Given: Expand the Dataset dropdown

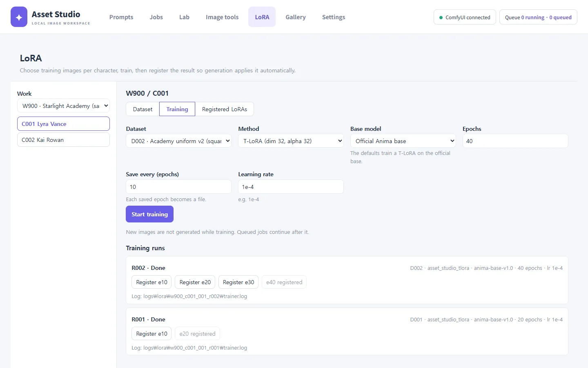Looking at the screenshot, I should 178,141.
